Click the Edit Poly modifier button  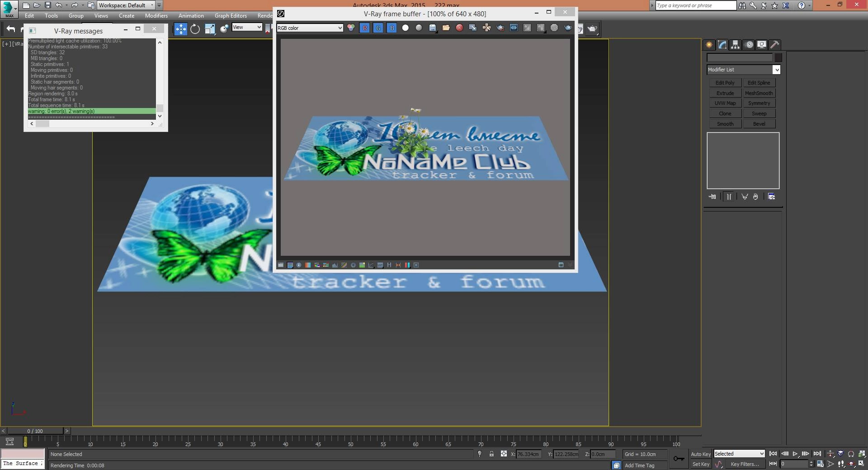[x=725, y=83]
